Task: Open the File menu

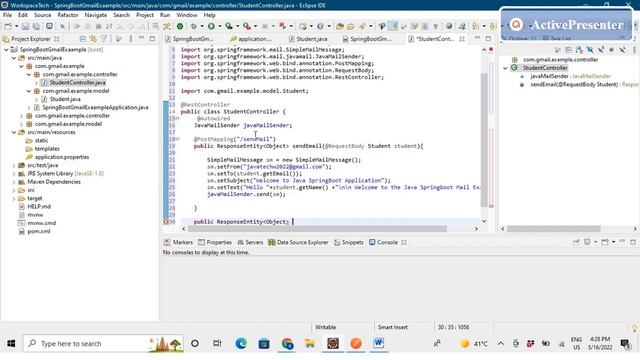Action: [x=7, y=15]
